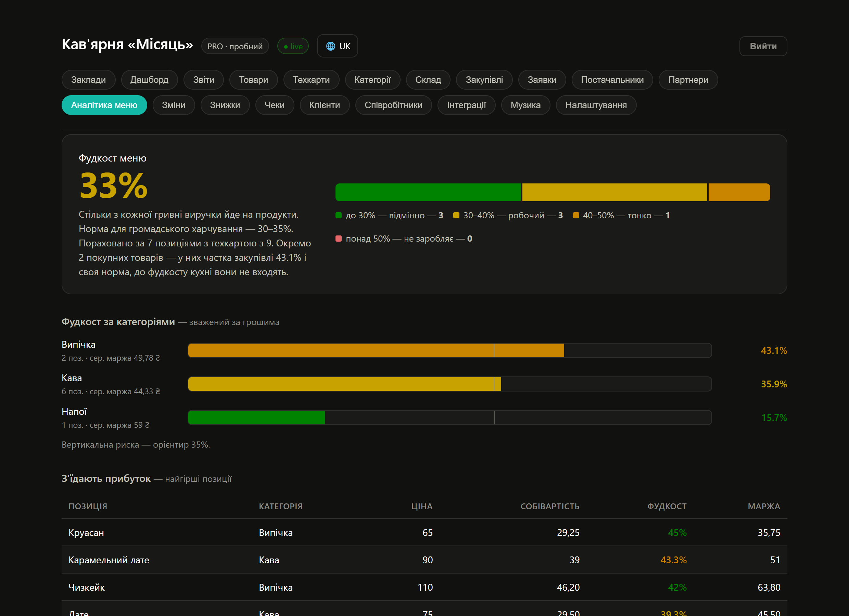Click the 42% foodcost of Чизкейк
This screenshot has width=849, height=616.
(x=677, y=587)
